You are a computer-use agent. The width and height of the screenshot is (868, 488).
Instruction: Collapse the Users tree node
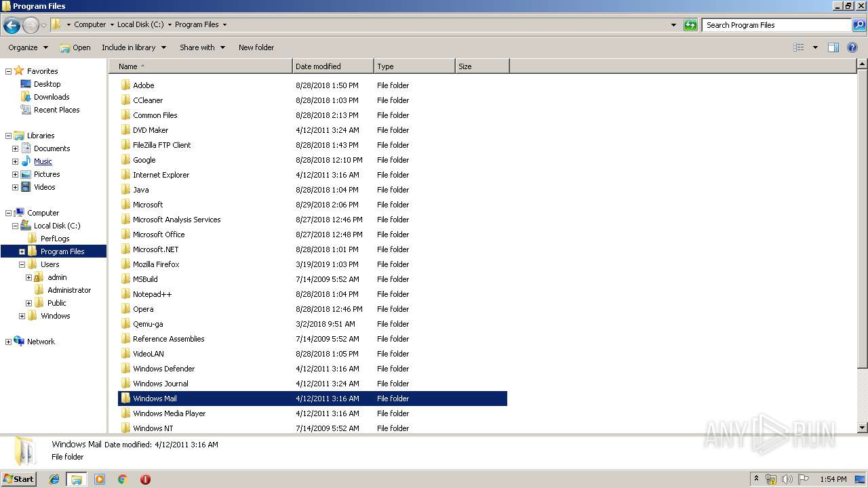[22, 264]
